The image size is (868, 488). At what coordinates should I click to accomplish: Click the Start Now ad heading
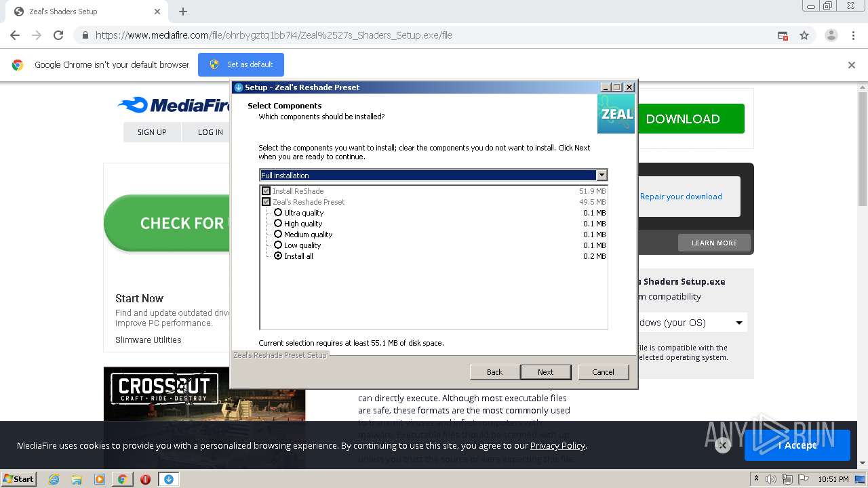pos(139,298)
